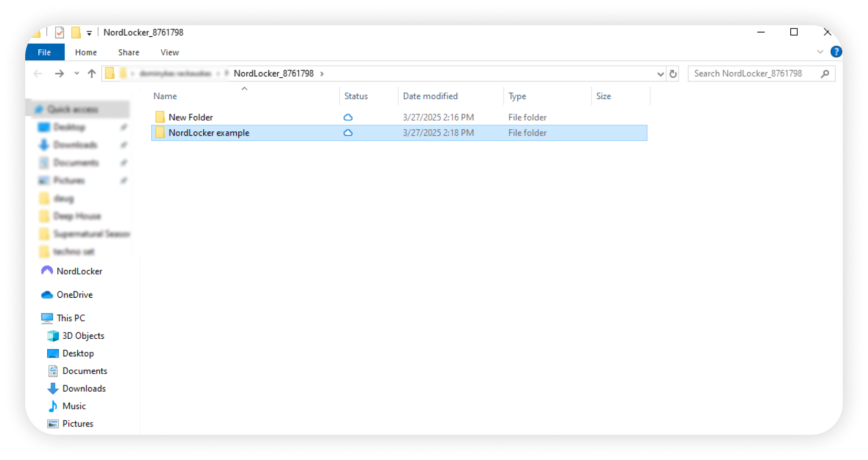Go forward with the Forward arrow
The width and height of the screenshot is (868, 460).
pyautogui.click(x=59, y=74)
